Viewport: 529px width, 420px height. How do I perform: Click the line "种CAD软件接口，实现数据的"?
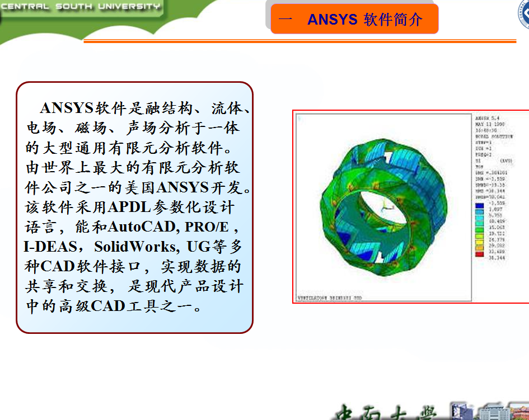(133, 266)
